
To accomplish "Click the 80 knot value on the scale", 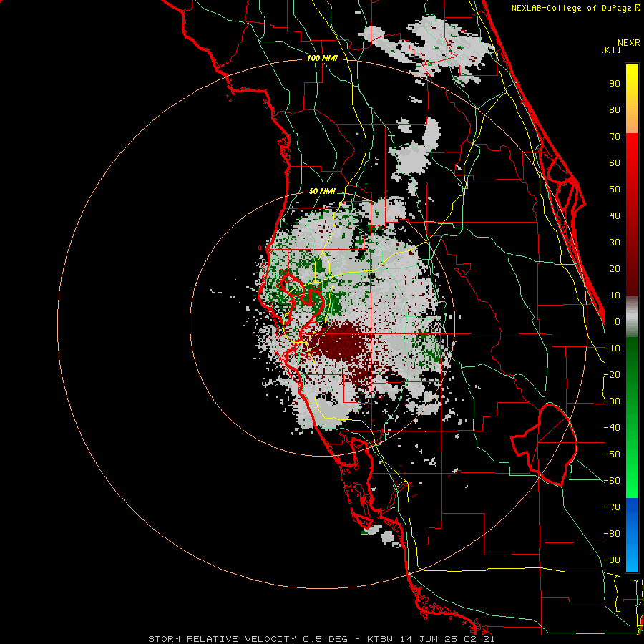I will [x=615, y=110].
